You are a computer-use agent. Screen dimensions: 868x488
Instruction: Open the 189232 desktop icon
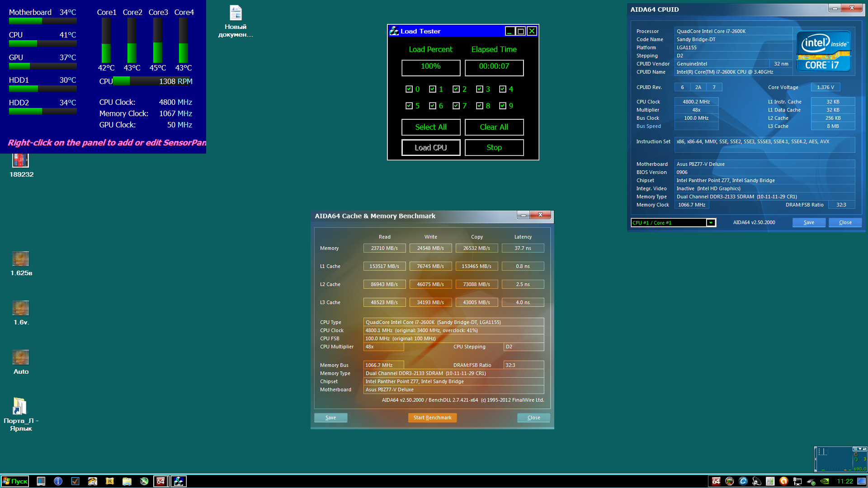[x=21, y=165]
